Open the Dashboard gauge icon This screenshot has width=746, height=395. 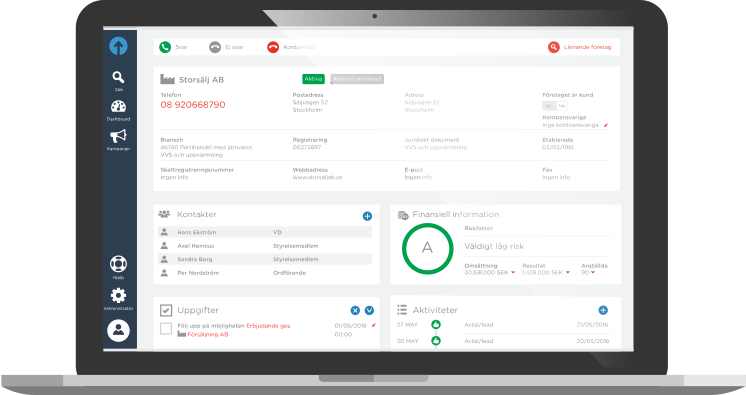[118, 106]
